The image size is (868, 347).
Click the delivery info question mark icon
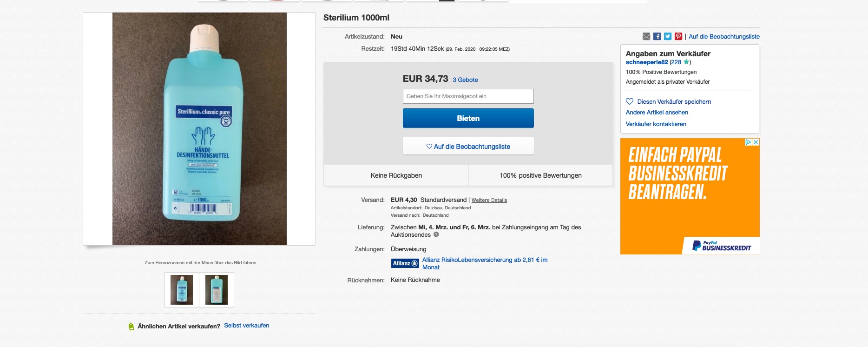pyautogui.click(x=436, y=235)
